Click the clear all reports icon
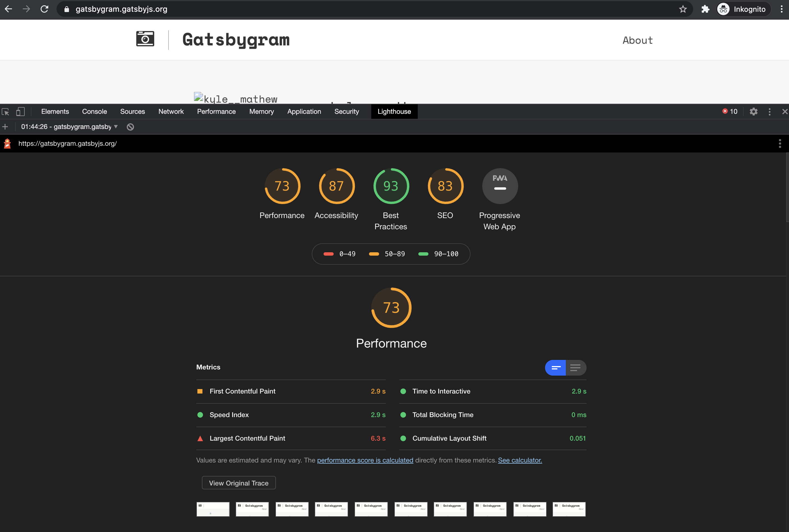Image resolution: width=789 pixels, height=532 pixels. click(130, 127)
